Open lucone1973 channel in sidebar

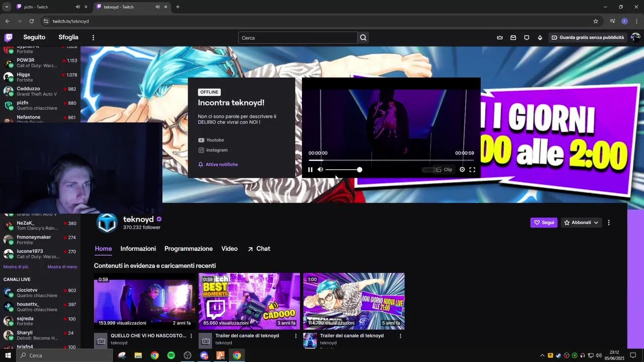[x=40, y=253]
